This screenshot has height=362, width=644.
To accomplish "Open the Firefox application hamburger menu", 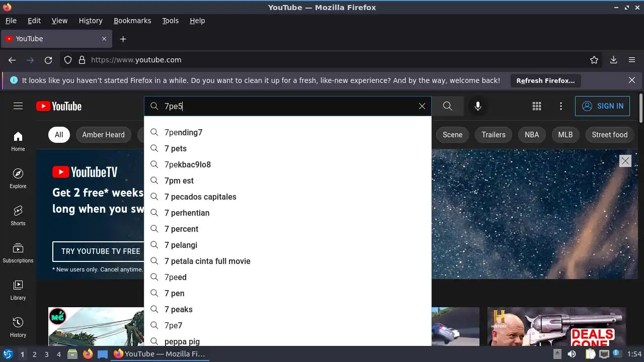I will (632, 60).
